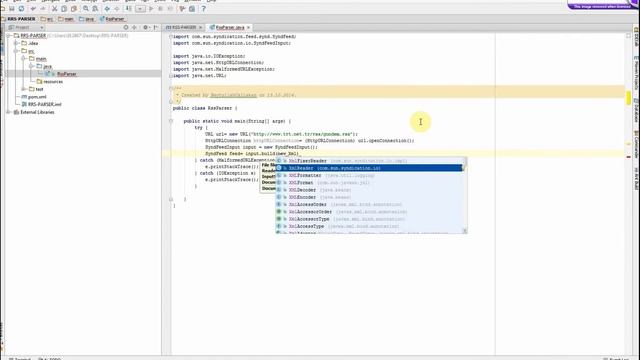This screenshot has width=640, height=360.
Task: Click the red error stripe mark
Action: click(629, 157)
